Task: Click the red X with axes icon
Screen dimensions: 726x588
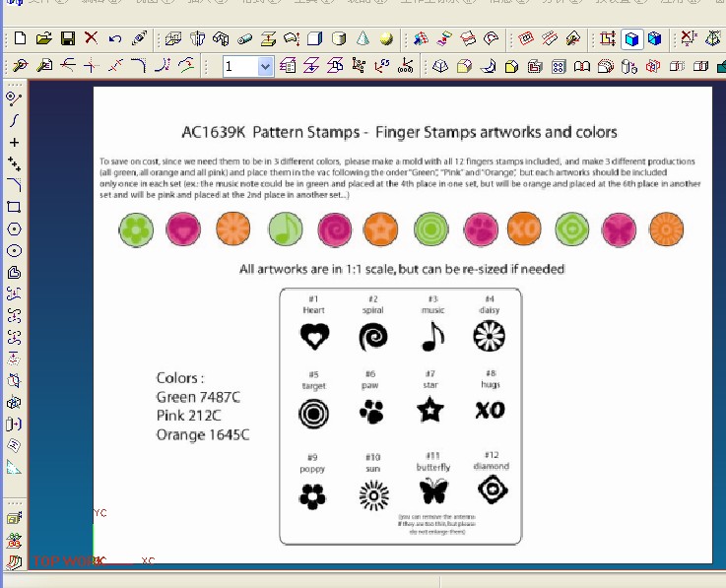Action: pyautogui.click(x=688, y=38)
